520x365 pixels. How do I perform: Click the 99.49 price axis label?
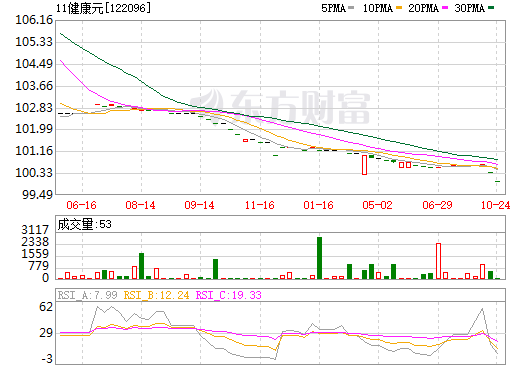pyautogui.click(x=37, y=194)
